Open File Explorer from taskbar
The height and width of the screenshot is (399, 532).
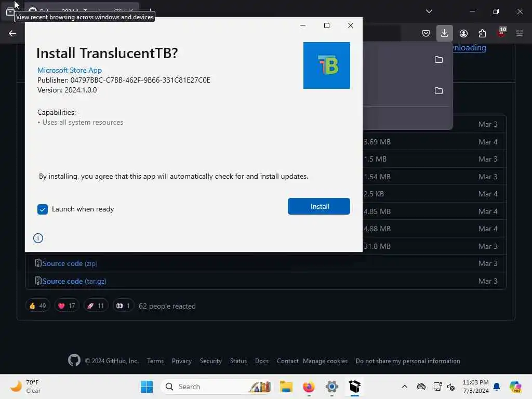pyautogui.click(x=286, y=387)
